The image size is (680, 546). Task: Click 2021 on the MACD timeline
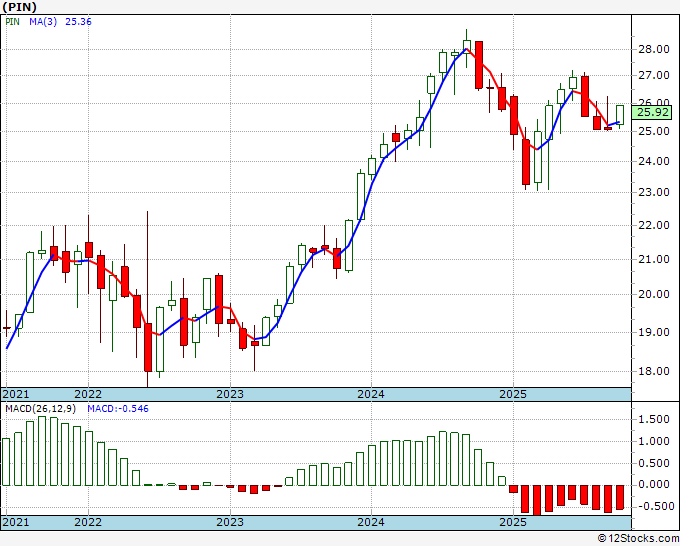tap(16, 522)
